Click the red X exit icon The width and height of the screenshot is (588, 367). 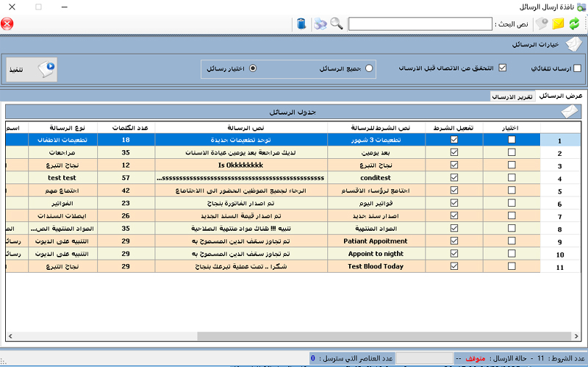[x=7, y=24]
